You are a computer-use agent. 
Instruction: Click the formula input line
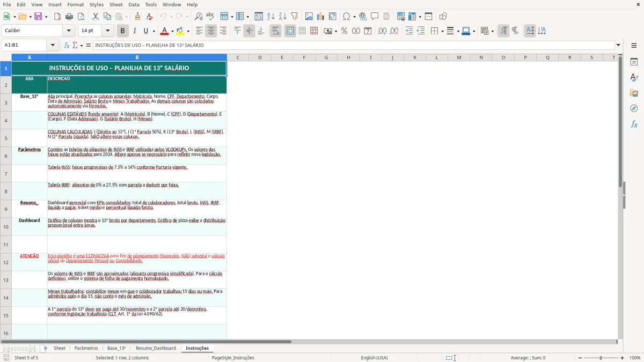pos(354,45)
